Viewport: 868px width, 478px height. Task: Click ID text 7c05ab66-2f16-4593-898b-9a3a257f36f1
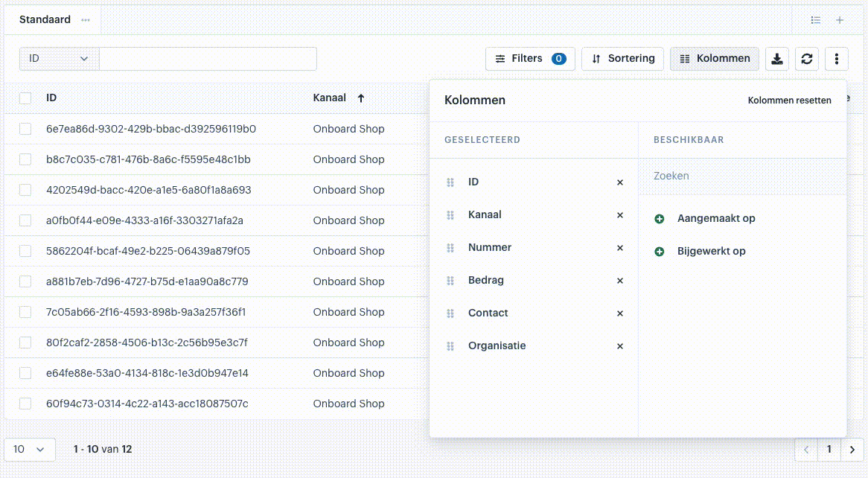[x=146, y=312]
